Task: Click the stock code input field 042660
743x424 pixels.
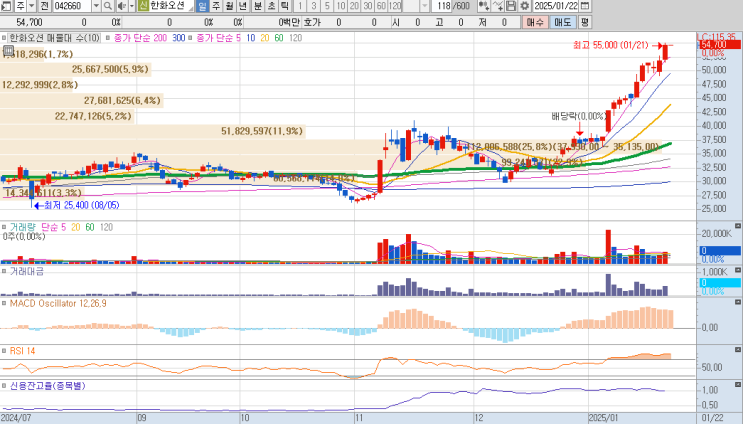Action: pos(70,6)
